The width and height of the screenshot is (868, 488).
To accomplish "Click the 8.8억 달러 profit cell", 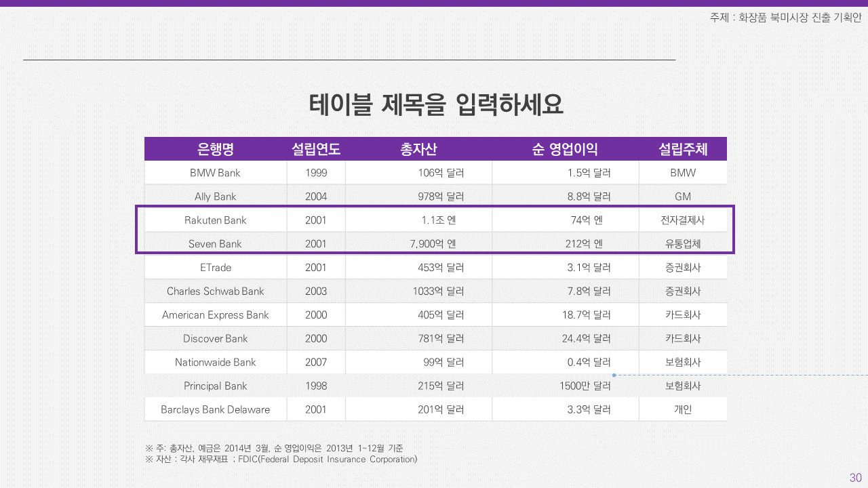I will [x=566, y=197].
